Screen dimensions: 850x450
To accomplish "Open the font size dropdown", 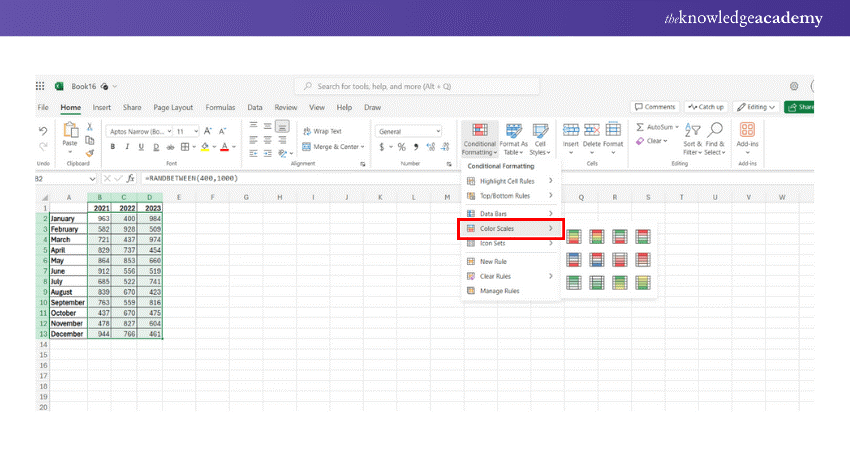I will tap(195, 131).
